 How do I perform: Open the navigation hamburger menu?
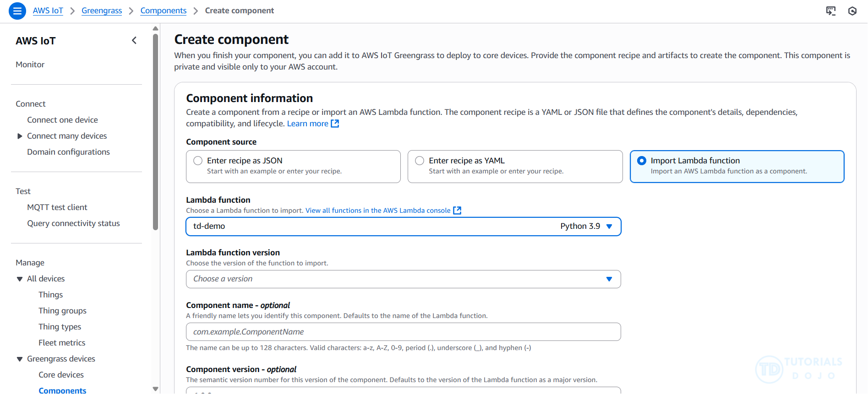(17, 11)
